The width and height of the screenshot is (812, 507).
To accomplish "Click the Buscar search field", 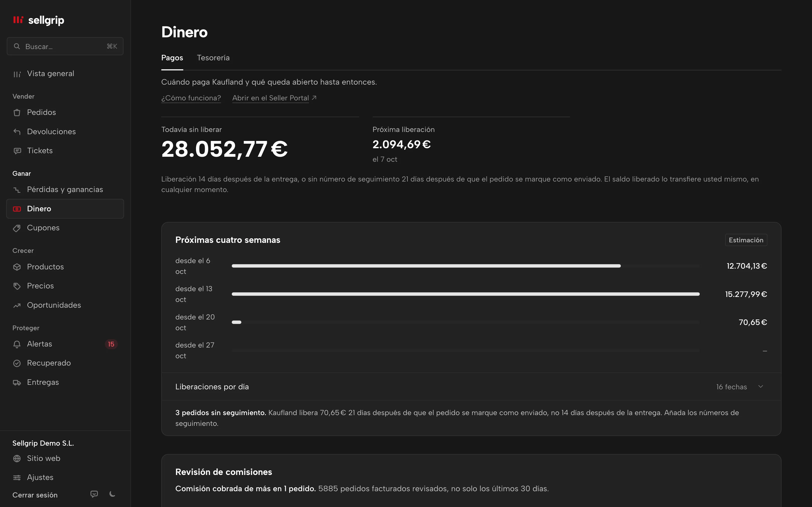I will point(65,46).
